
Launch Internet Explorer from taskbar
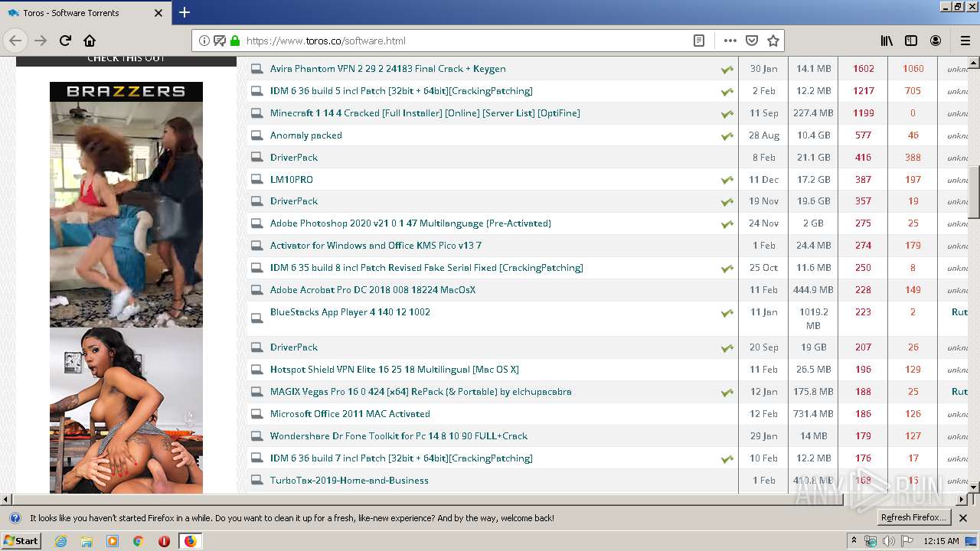[60, 541]
